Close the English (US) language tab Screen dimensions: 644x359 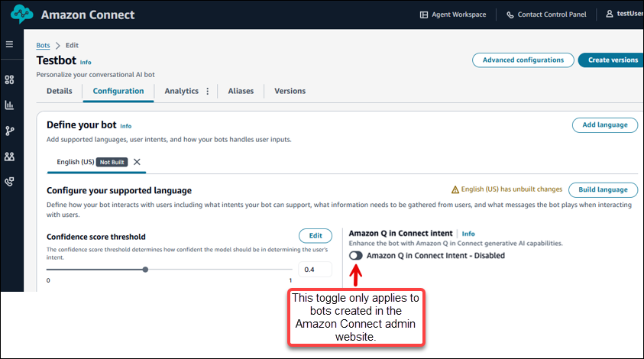click(x=137, y=162)
